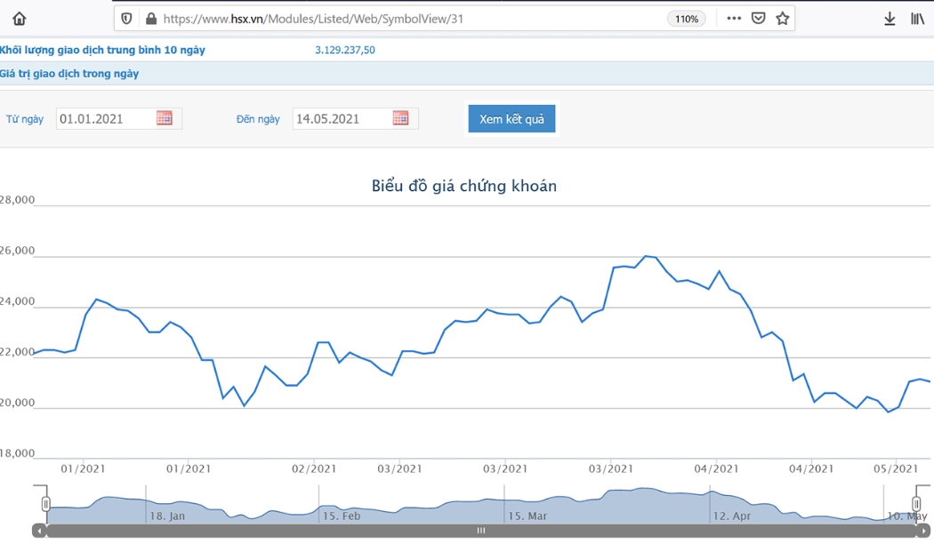Click Khối lượng giao dịch trung bình label
This screenshot has width=934, height=560.
tap(102, 50)
